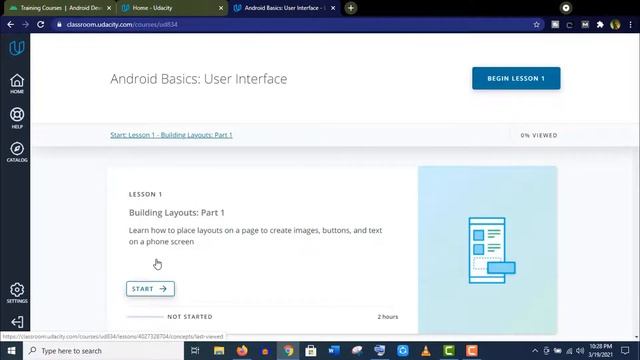Click the Building Layouts: Part 1 title
The image size is (640, 360).
[x=177, y=213]
